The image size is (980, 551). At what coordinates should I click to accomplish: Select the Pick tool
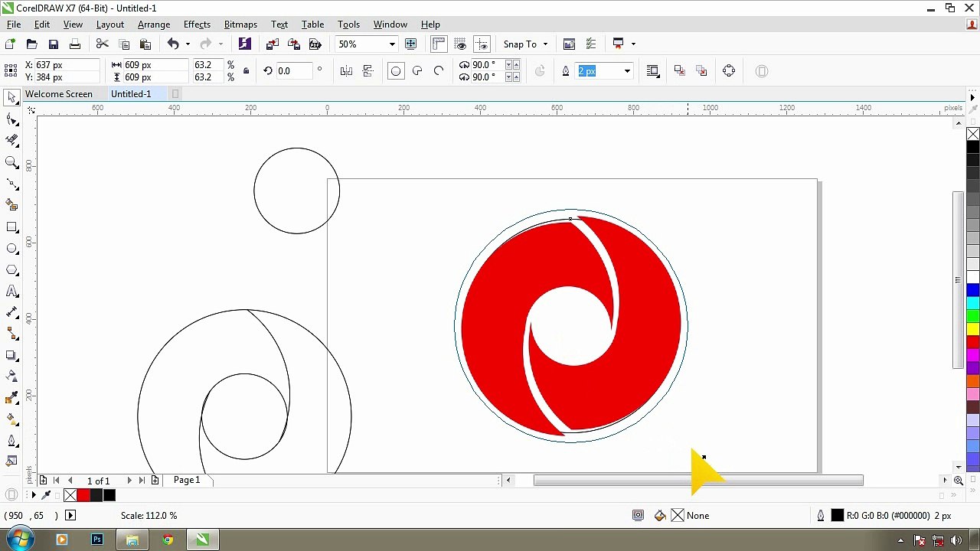click(12, 98)
